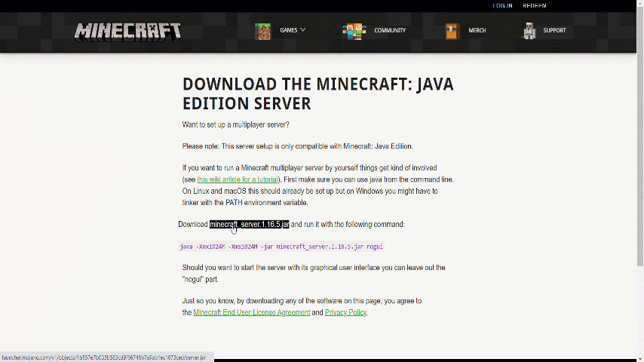Image resolution: width=644 pixels, height=362 pixels.
Task: Click the 'Please note' compatibility sentence
Action: coord(297,146)
